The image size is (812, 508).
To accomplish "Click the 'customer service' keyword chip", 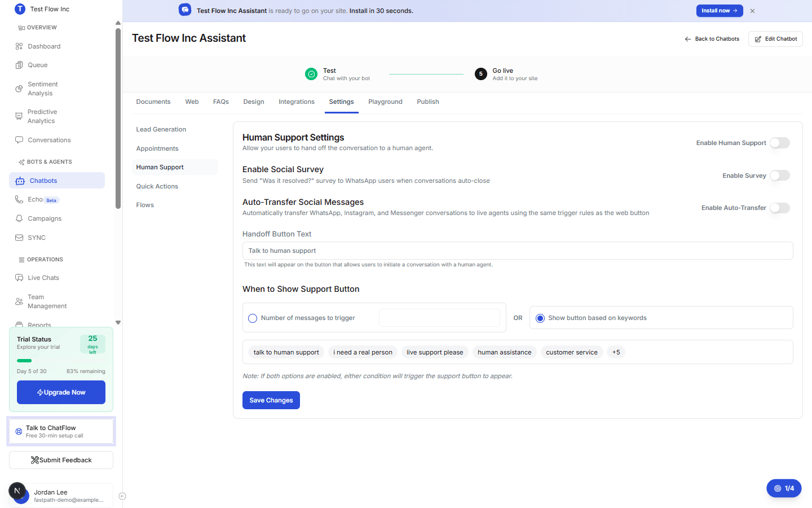I will coord(572,352).
